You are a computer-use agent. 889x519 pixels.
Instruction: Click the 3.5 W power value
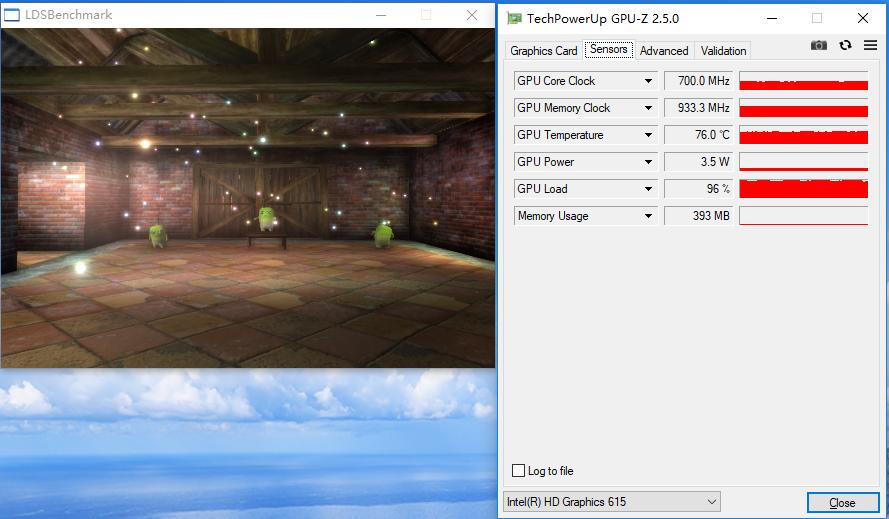tap(698, 162)
